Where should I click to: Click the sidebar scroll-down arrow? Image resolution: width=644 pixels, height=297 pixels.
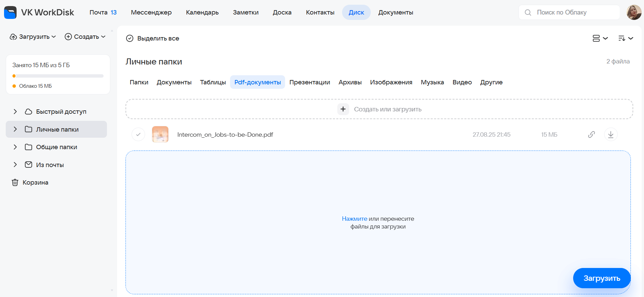click(112, 290)
